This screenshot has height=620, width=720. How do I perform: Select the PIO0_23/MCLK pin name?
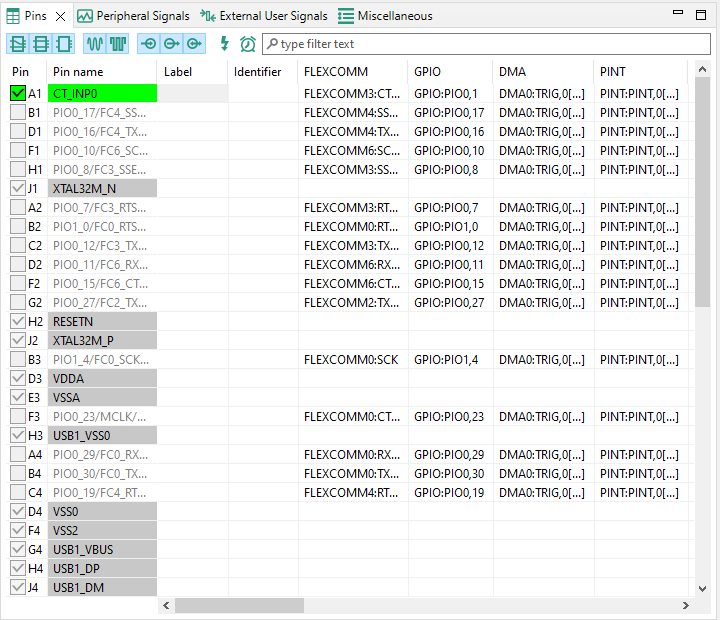click(102, 417)
